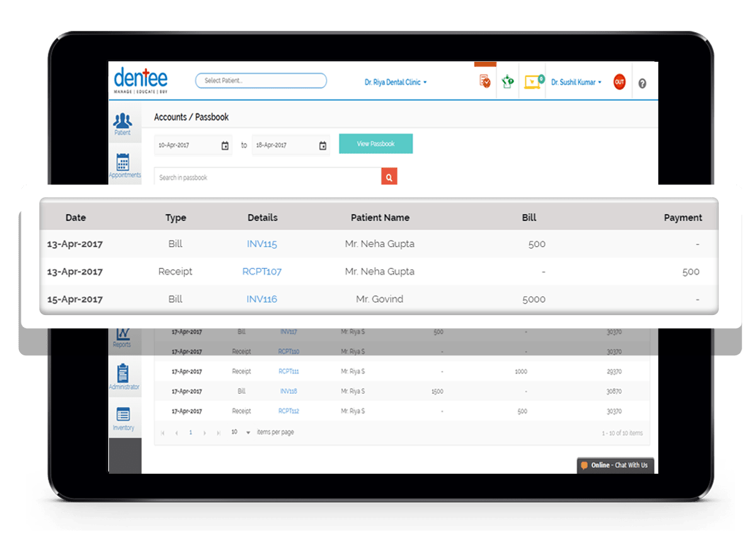Click the 1 - 10 of 10 items label
Viewport: 756px width, 545px height.
coord(622,433)
